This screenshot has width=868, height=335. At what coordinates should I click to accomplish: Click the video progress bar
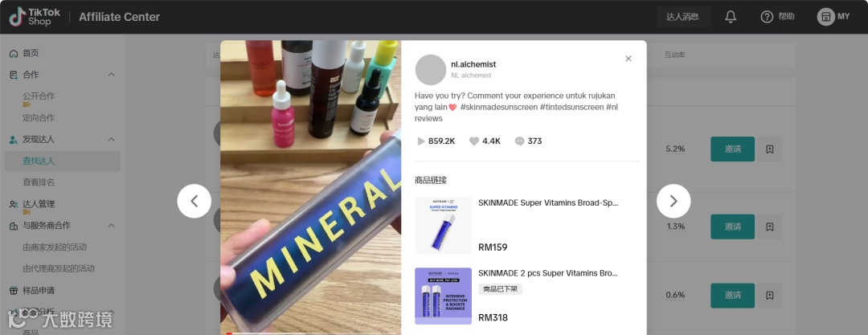coord(310,333)
